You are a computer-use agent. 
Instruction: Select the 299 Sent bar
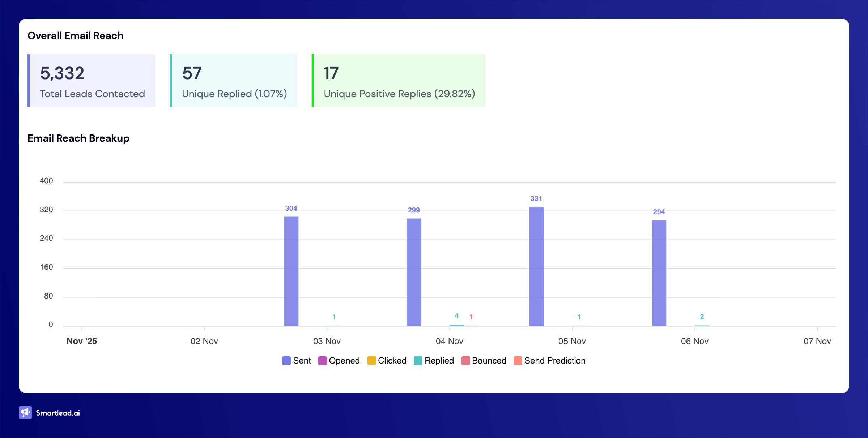pyautogui.click(x=414, y=272)
